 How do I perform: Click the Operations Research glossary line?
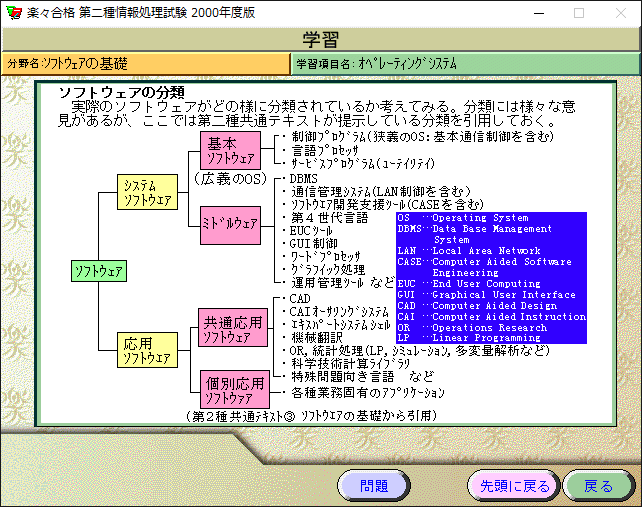pyautogui.click(x=472, y=328)
